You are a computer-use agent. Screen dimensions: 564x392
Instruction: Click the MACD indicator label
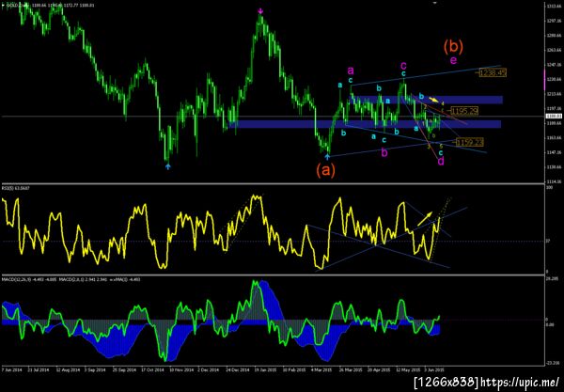[x=70, y=279]
